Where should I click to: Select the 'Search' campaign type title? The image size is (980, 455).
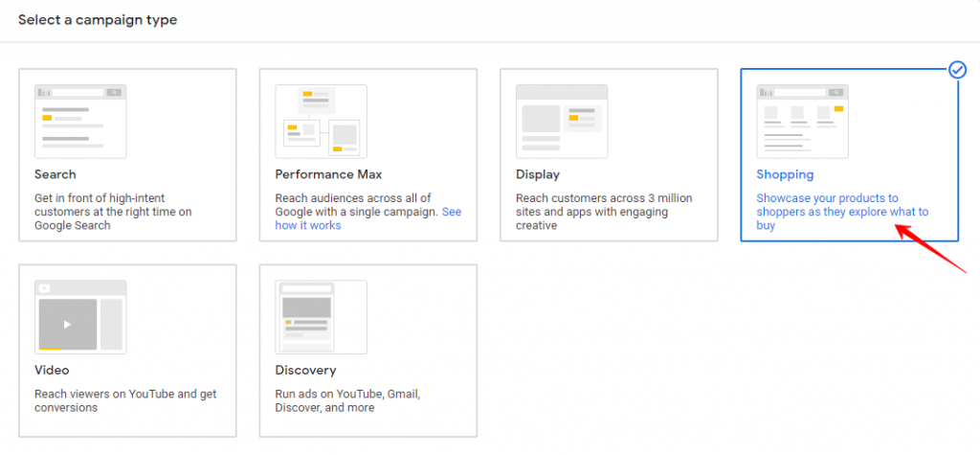(55, 174)
